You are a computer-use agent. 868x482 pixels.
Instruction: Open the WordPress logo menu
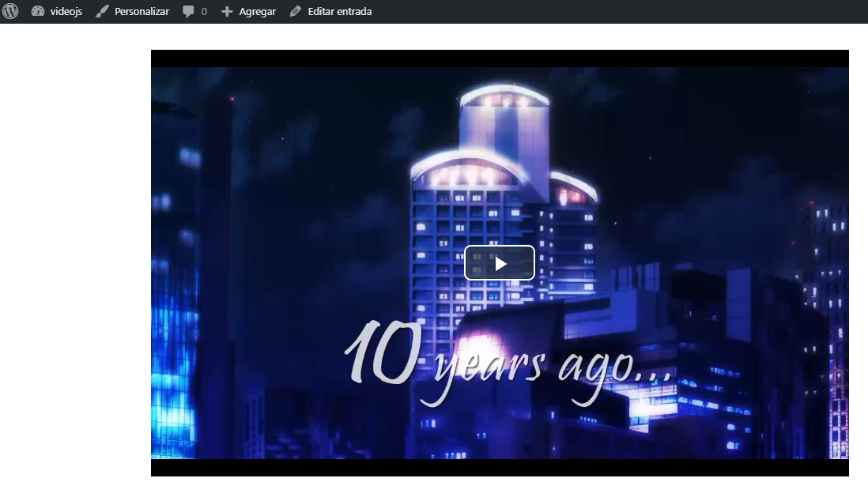click(x=10, y=11)
